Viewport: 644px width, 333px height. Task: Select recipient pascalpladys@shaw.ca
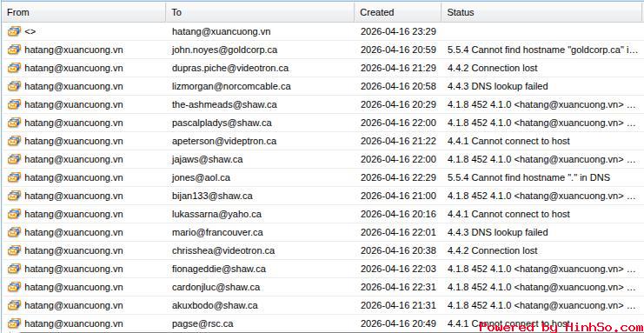[222, 123]
